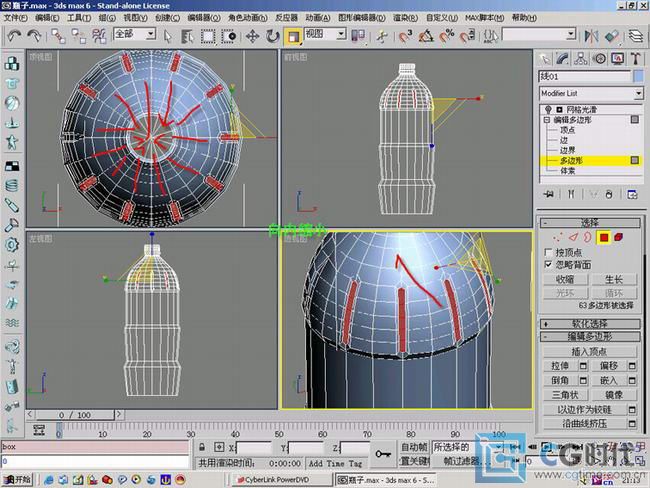This screenshot has width=650, height=488.
Task: Click the Redo arrow in the main toolbar
Action: pyautogui.click(x=34, y=36)
